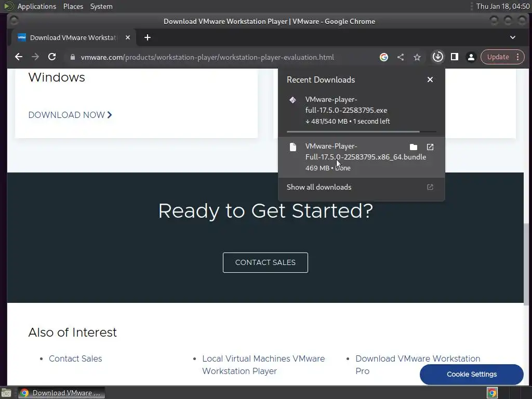Image resolution: width=532 pixels, height=399 pixels.
Task: Click Show all downloads
Action: point(319,187)
